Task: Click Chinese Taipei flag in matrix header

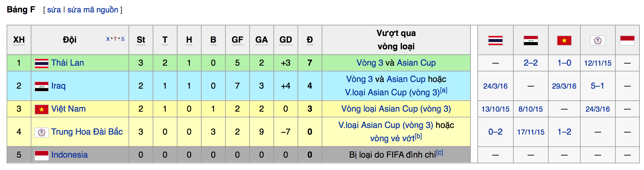Action: pyautogui.click(x=598, y=40)
